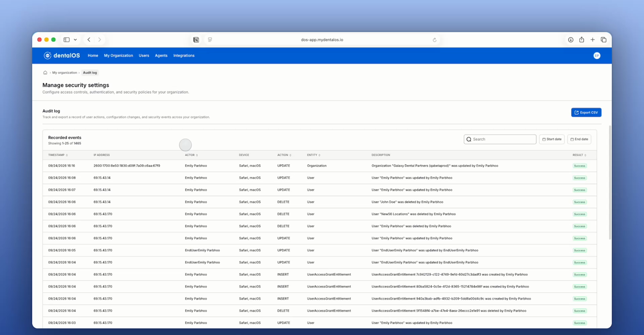Sort by the Action column
This screenshot has width=644, height=335.
pos(284,155)
